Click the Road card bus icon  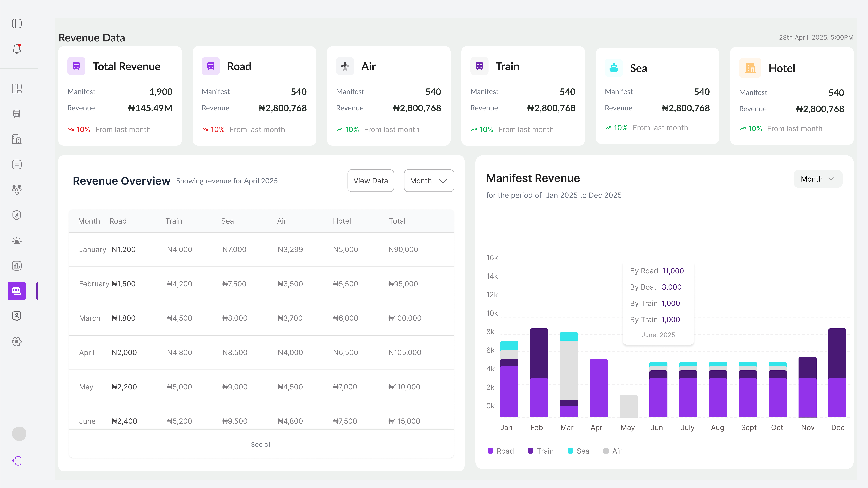pos(211,66)
